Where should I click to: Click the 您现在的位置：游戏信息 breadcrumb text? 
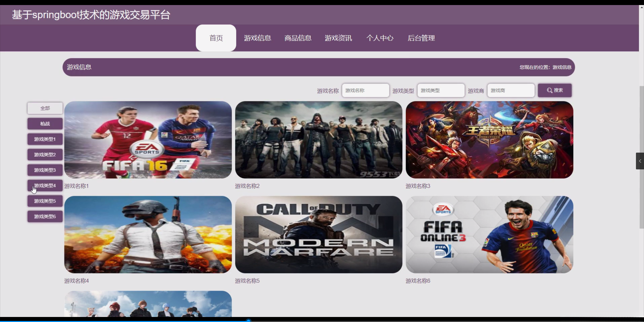(545, 67)
